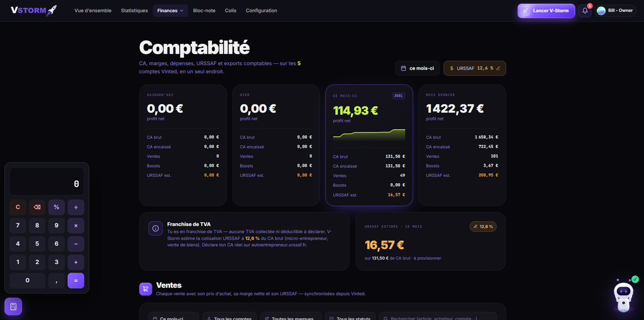Edit the URSSAF 12,6 % rate
The width and height of the screenshot is (644, 320).
coord(475,68)
